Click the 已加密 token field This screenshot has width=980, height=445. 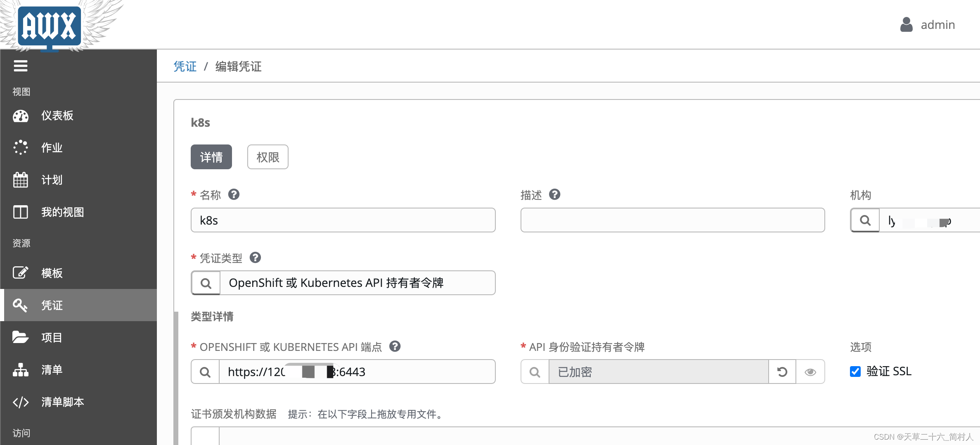point(659,372)
